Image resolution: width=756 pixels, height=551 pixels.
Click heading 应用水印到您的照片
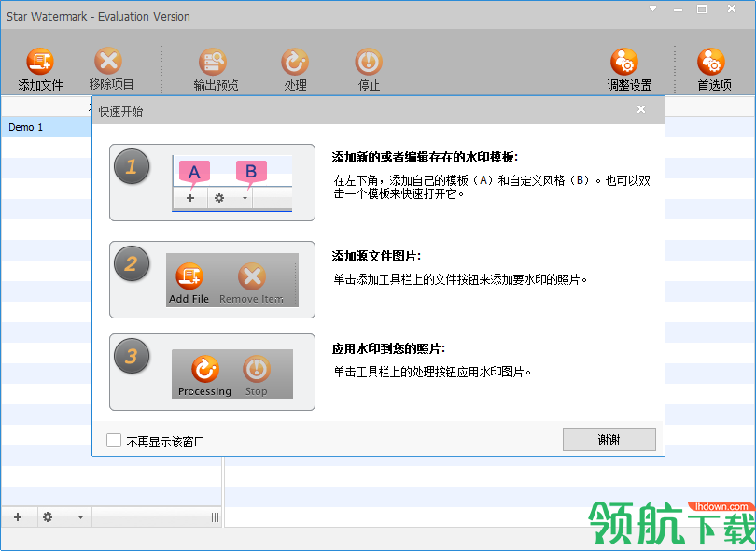pyautogui.click(x=388, y=348)
